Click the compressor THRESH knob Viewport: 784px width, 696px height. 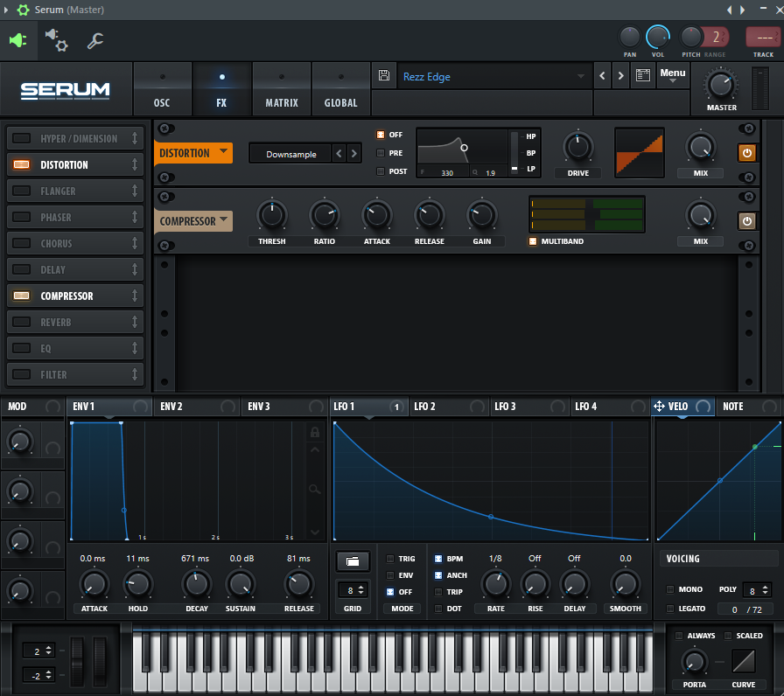272,215
